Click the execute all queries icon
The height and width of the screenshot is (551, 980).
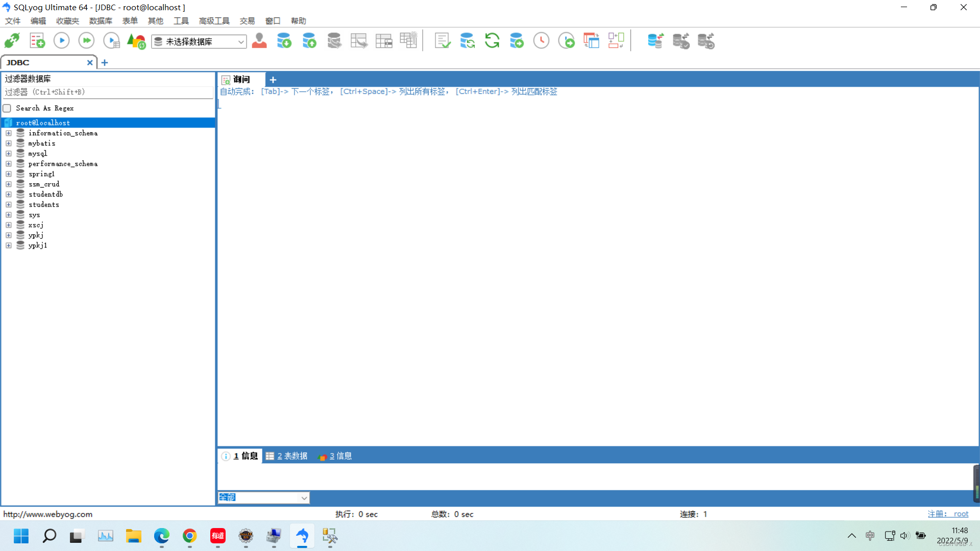[x=86, y=40]
